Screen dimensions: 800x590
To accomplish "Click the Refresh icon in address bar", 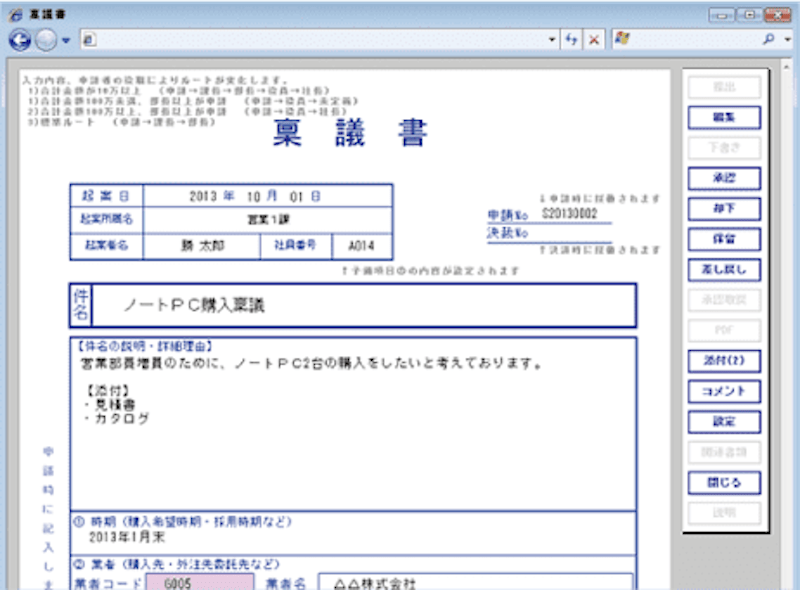I will 571,39.
